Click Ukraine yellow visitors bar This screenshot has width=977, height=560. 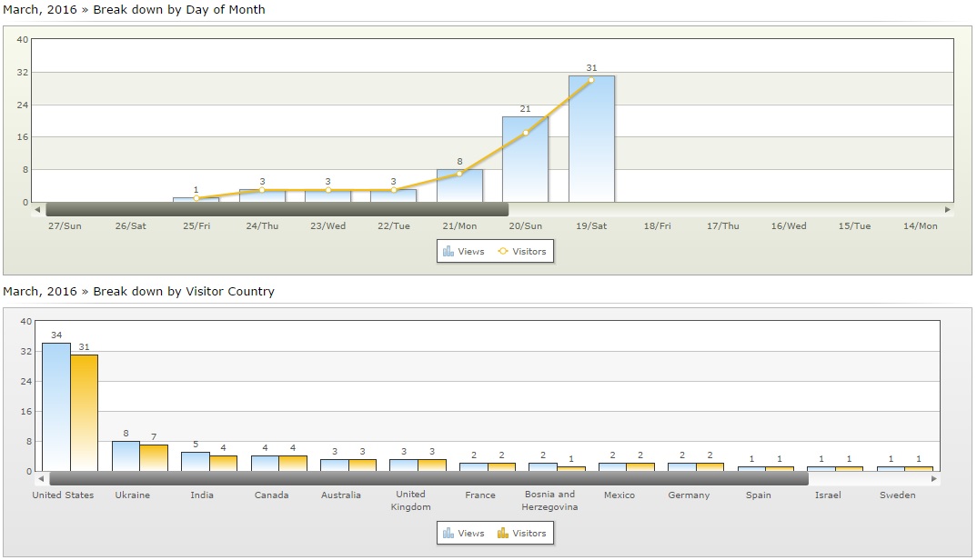pos(153,458)
